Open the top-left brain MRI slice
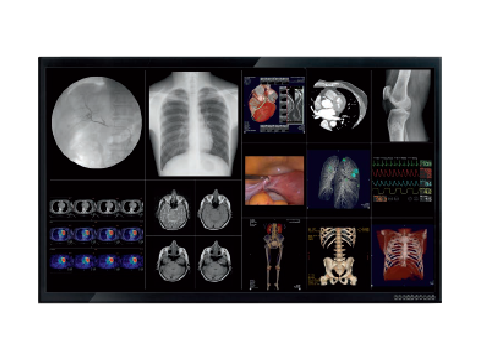 [x=173, y=210]
